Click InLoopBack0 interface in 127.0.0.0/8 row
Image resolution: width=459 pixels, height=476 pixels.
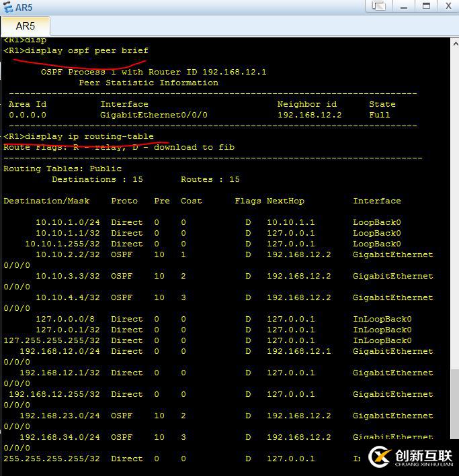[x=382, y=319]
